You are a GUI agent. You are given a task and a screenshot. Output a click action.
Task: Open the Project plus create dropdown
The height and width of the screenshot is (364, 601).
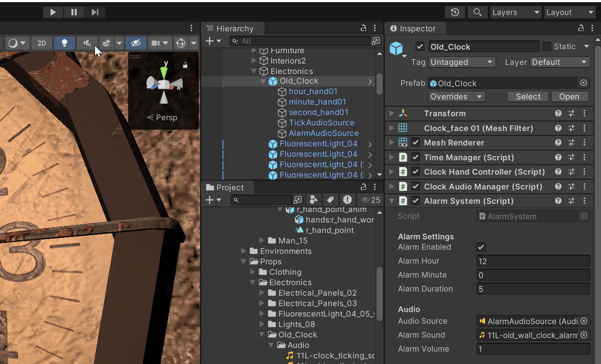[213, 200]
